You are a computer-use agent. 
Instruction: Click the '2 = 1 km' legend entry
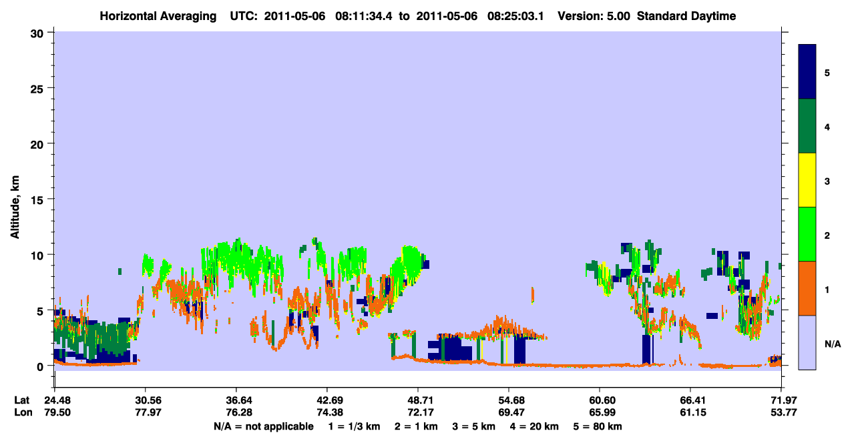[416, 426]
